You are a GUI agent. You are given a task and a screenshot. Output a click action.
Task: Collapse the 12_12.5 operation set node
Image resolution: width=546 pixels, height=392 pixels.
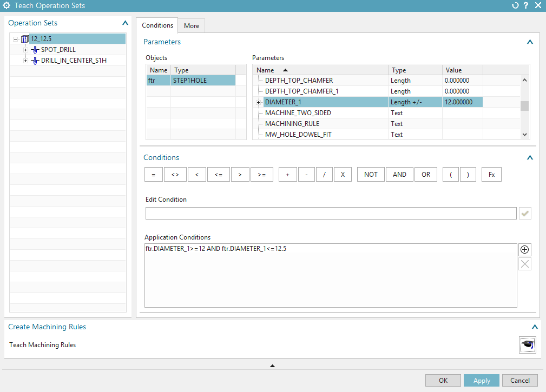point(15,39)
